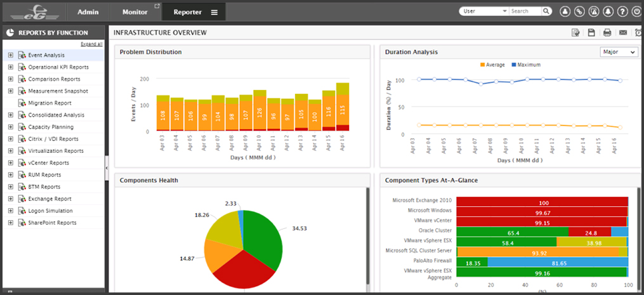The height and width of the screenshot is (295, 644).
Task: Toggle the Maximum series legend
Action: [526, 65]
